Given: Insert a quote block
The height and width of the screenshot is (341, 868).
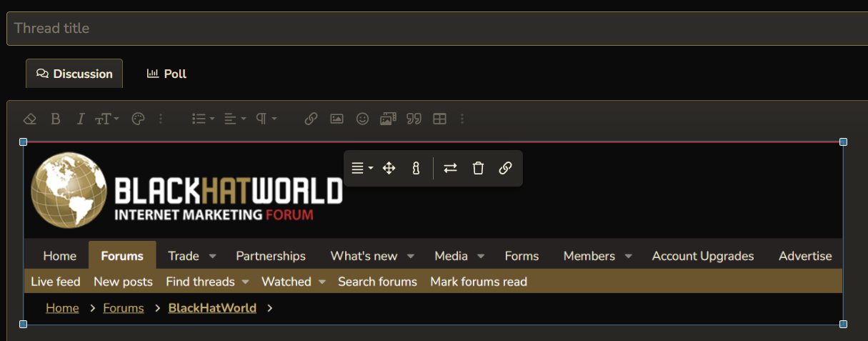Looking at the screenshot, I should 414,119.
